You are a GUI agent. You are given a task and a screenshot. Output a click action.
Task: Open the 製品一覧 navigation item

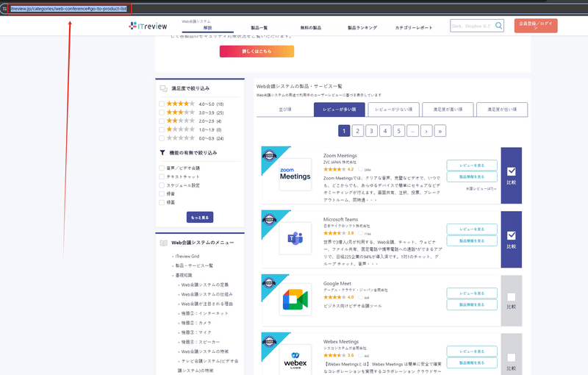259,28
